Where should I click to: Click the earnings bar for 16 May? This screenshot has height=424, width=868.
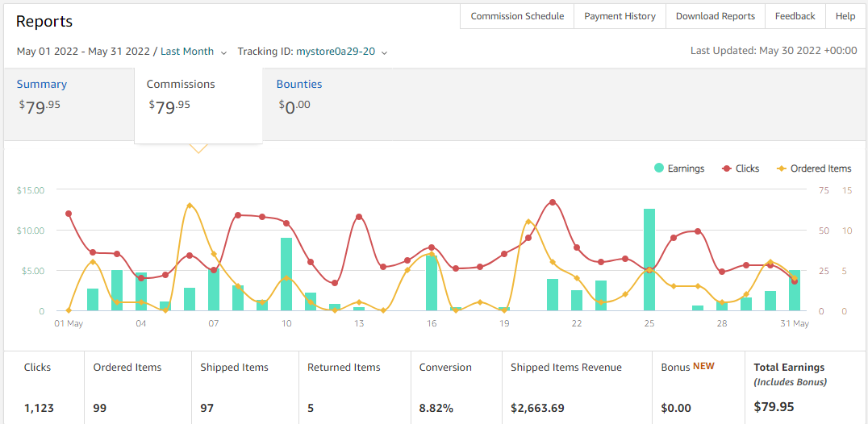[432, 283]
